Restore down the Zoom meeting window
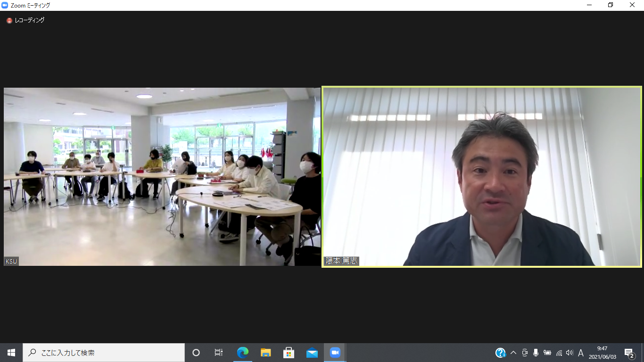This screenshot has height=362, width=644. coord(611,5)
